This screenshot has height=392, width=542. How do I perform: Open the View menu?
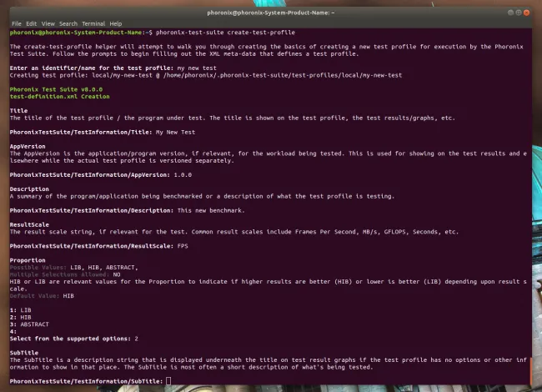(48, 23)
